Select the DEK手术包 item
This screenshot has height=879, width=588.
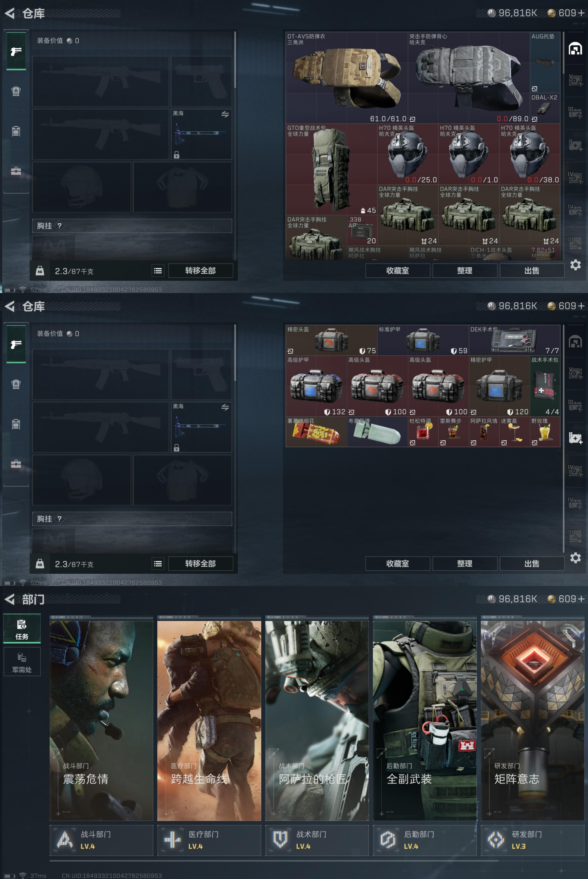pyautogui.click(x=514, y=340)
